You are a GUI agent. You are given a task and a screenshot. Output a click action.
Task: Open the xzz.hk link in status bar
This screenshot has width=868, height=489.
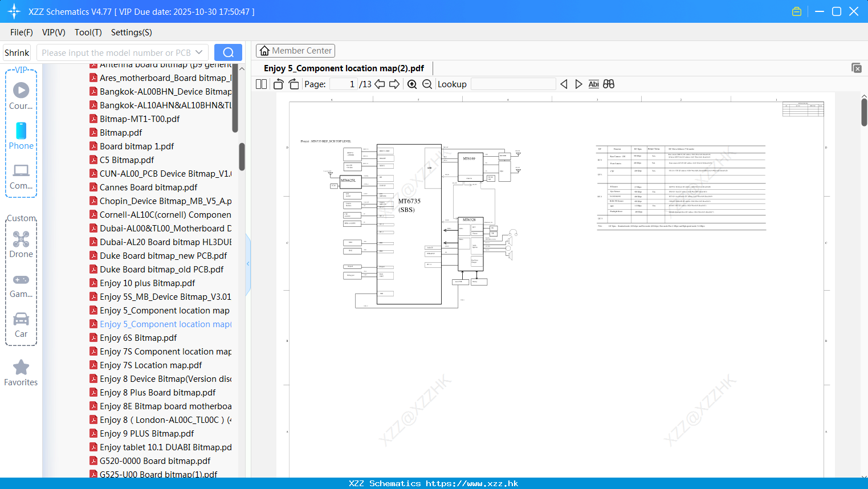click(472, 483)
